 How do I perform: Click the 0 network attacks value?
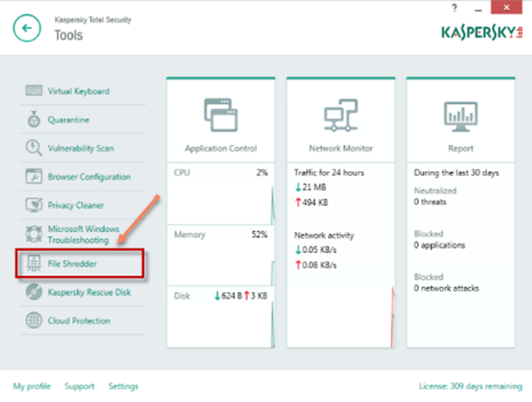(x=446, y=288)
